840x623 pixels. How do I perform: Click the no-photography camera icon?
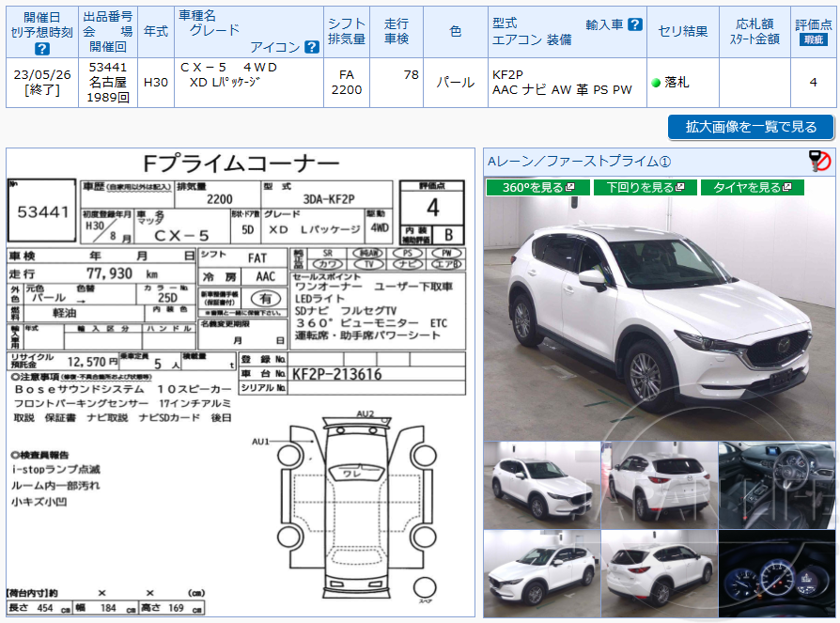tap(819, 162)
